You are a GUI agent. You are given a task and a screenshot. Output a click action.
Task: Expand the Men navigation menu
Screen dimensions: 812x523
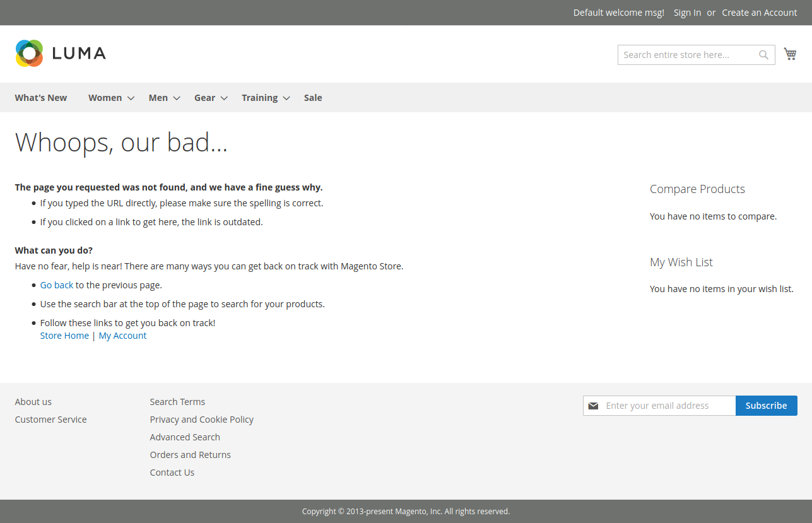[158, 98]
